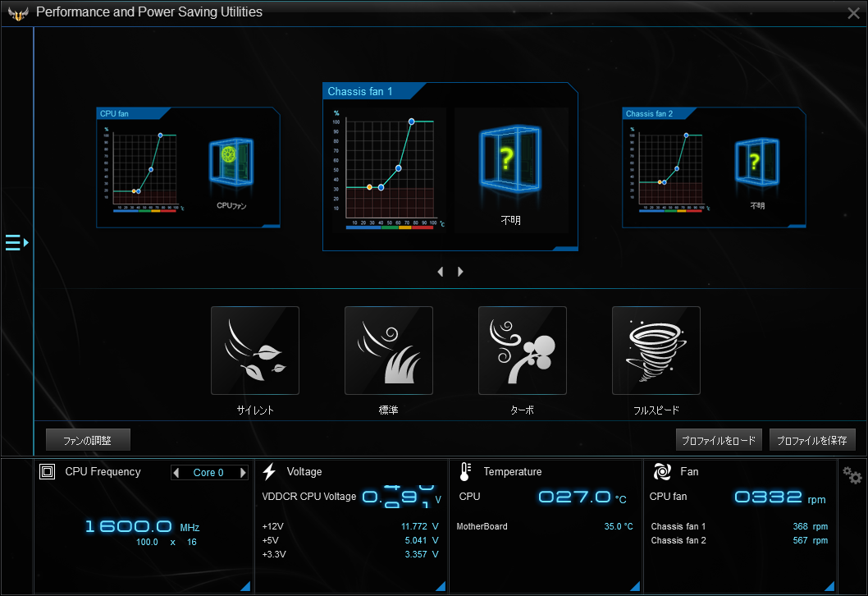
Task: Select the Chassis fan 2 card
Action: [713, 167]
